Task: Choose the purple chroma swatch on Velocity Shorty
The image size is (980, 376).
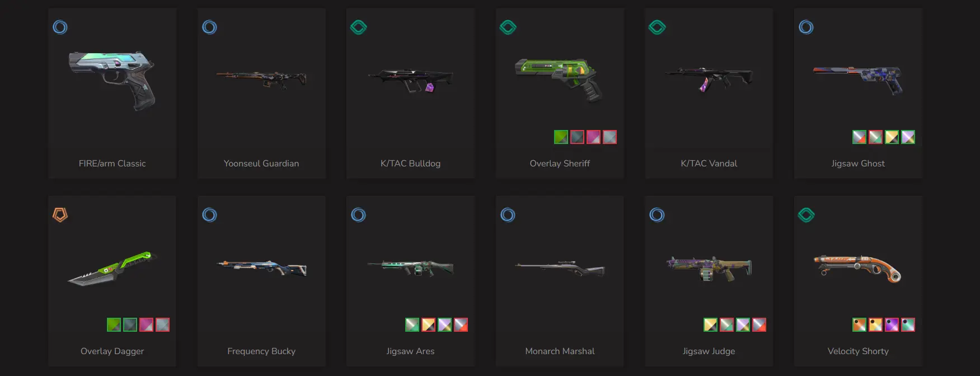Action: pyautogui.click(x=892, y=324)
